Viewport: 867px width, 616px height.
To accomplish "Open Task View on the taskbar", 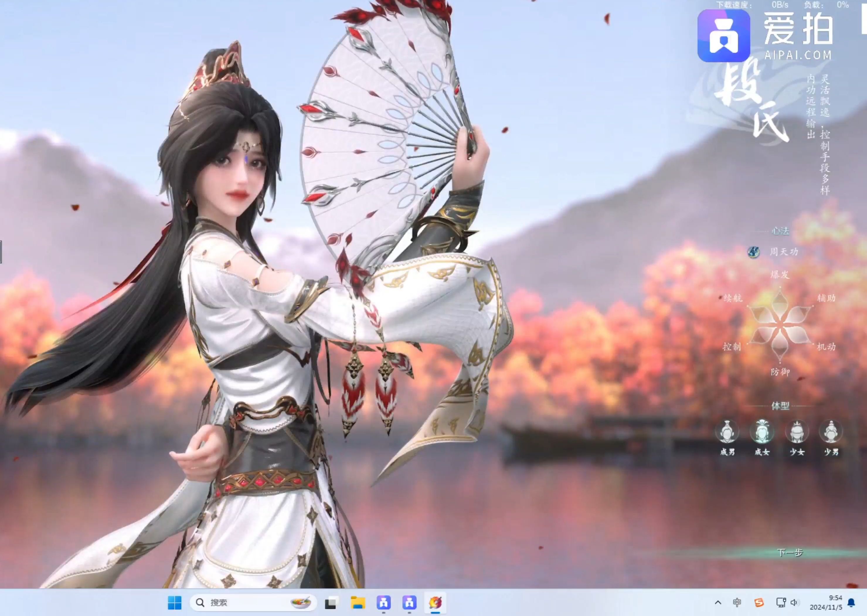I will 331,602.
